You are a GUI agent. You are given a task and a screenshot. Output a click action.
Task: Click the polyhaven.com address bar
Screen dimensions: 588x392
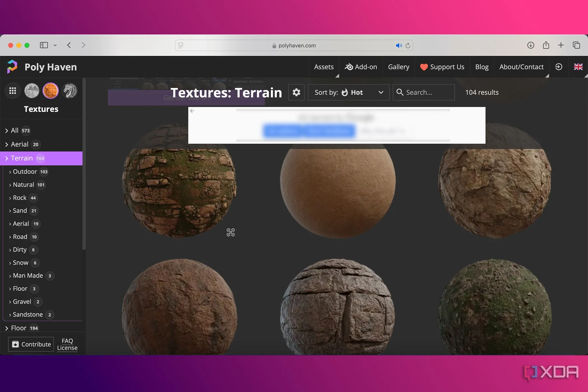coord(294,45)
